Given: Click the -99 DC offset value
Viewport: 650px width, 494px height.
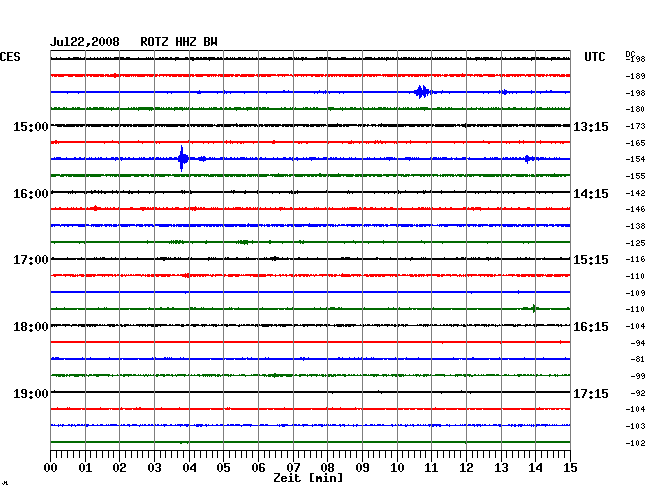Looking at the screenshot, I should [x=638, y=376].
